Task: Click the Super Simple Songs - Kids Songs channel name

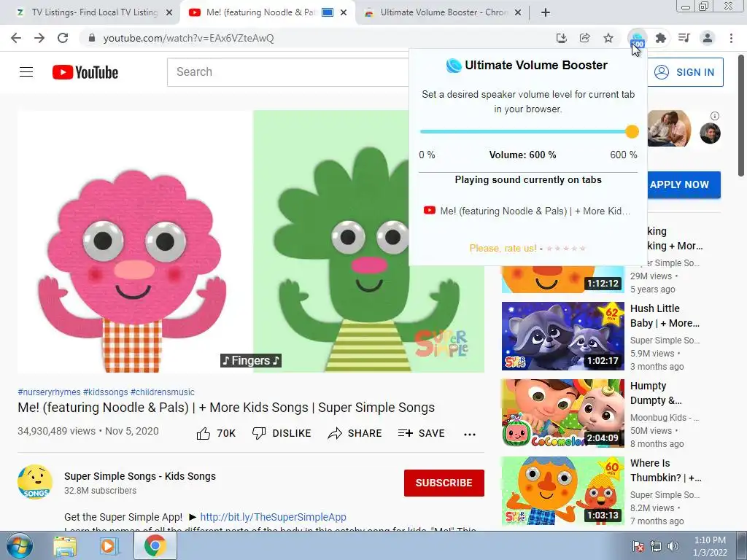Action: click(139, 476)
